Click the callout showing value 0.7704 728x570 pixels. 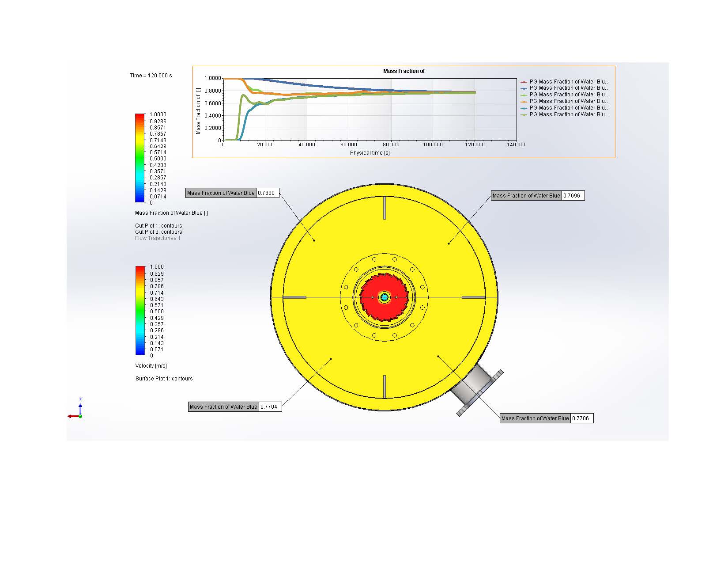(234, 407)
